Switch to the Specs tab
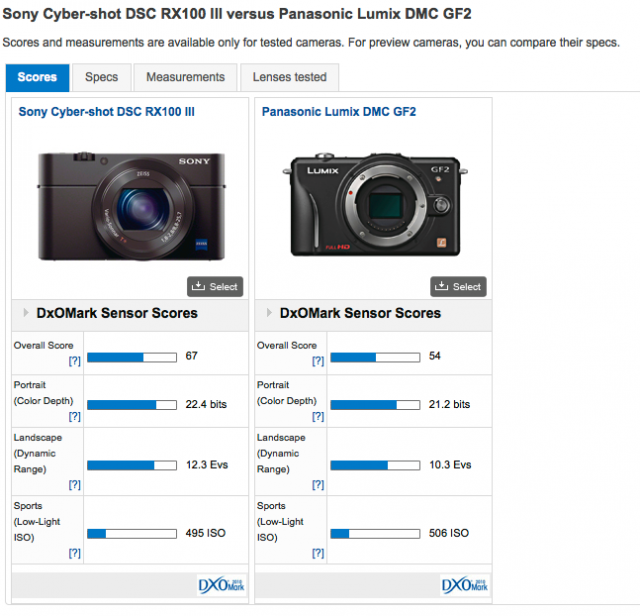 click(x=102, y=77)
